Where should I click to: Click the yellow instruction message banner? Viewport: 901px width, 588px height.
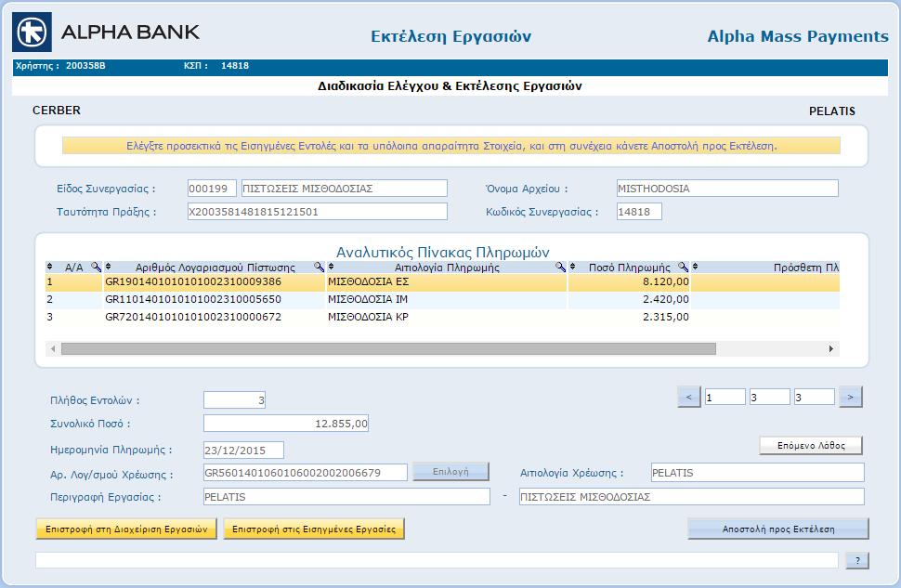(x=451, y=146)
